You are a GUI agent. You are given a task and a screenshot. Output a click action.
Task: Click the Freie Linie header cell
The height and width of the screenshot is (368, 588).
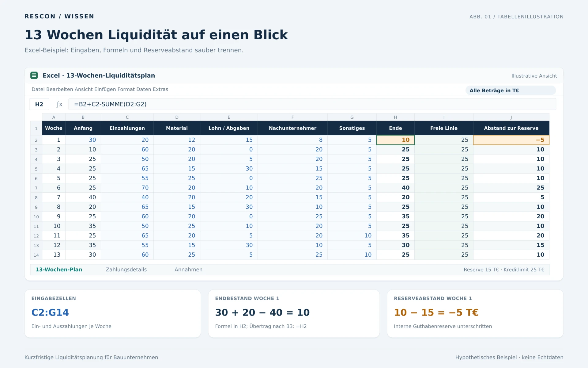click(x=444, y=128)
